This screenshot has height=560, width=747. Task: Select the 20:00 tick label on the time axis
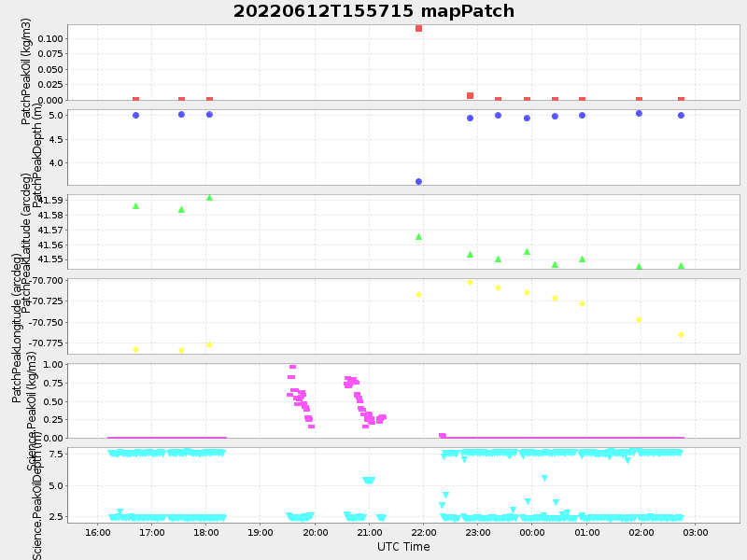315,532
